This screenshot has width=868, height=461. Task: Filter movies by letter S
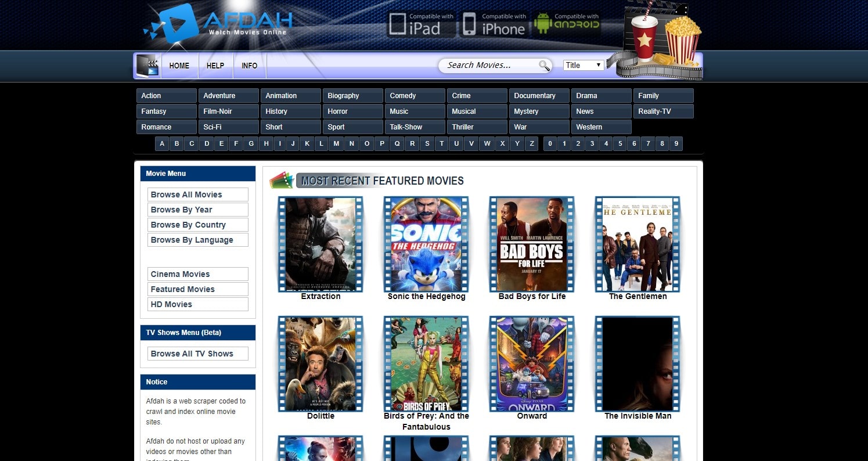(x=427, y=144)
